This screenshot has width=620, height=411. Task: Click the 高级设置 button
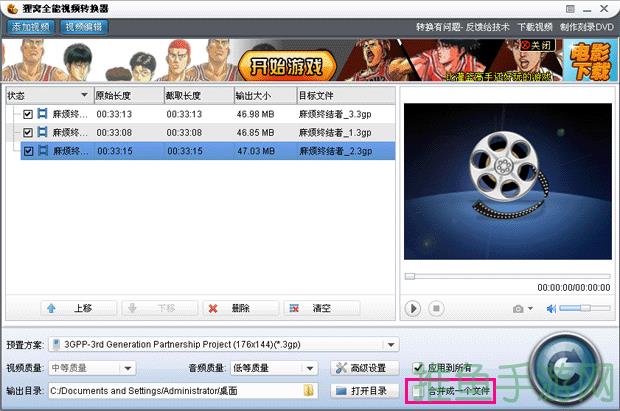pos(365,368)
